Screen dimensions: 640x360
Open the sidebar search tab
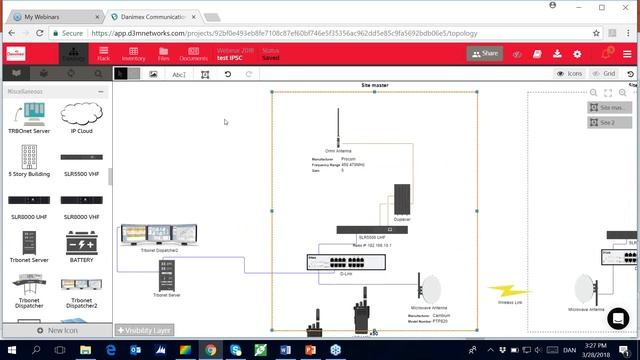[98, 73]
